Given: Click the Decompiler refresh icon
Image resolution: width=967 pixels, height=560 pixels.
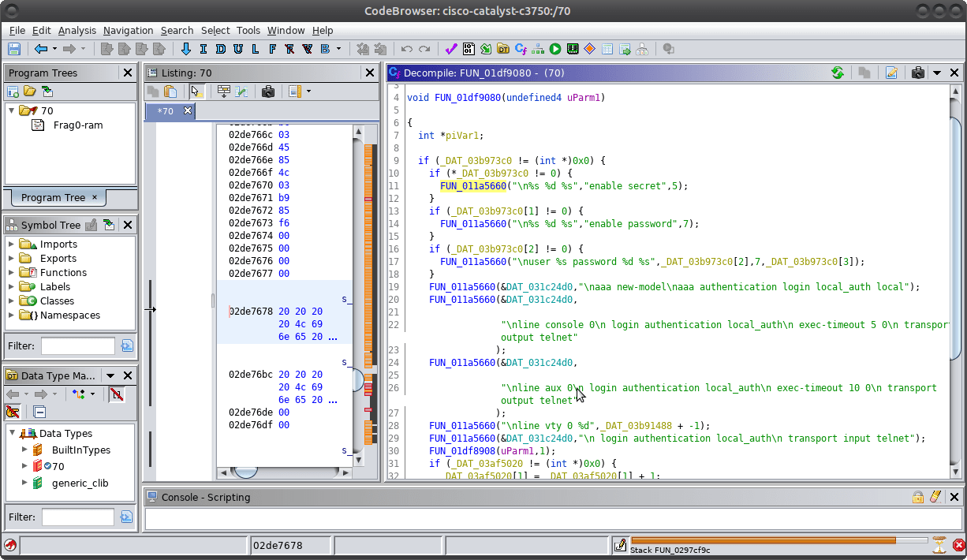Looking at the screenshot, I should pyautogui.click(x=838, y=73).
